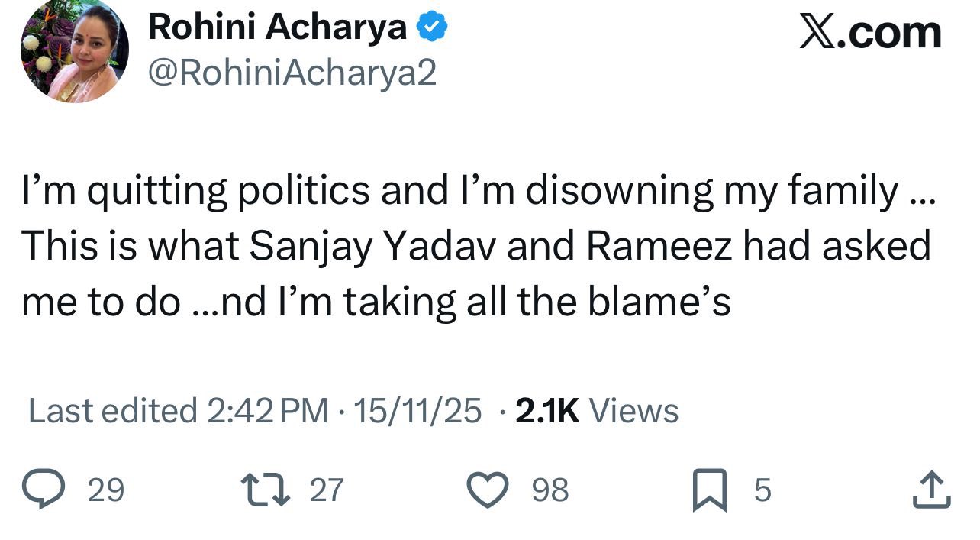Click the 98 likes count
The image size is (980, 540).
click(550, 490)
